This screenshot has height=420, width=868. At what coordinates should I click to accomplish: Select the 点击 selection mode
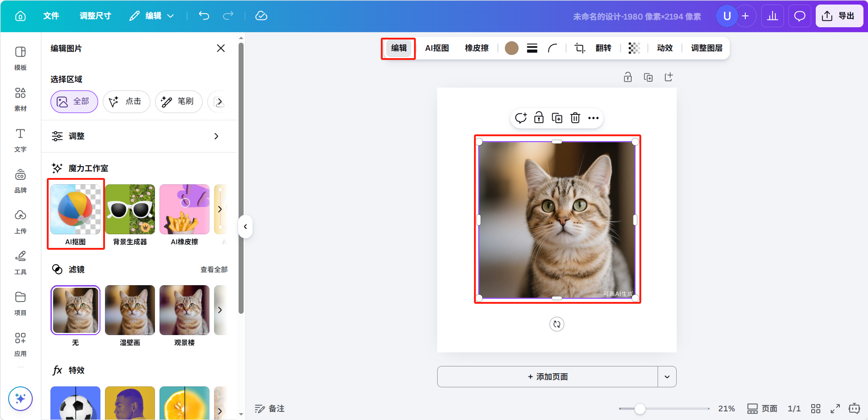126,101
